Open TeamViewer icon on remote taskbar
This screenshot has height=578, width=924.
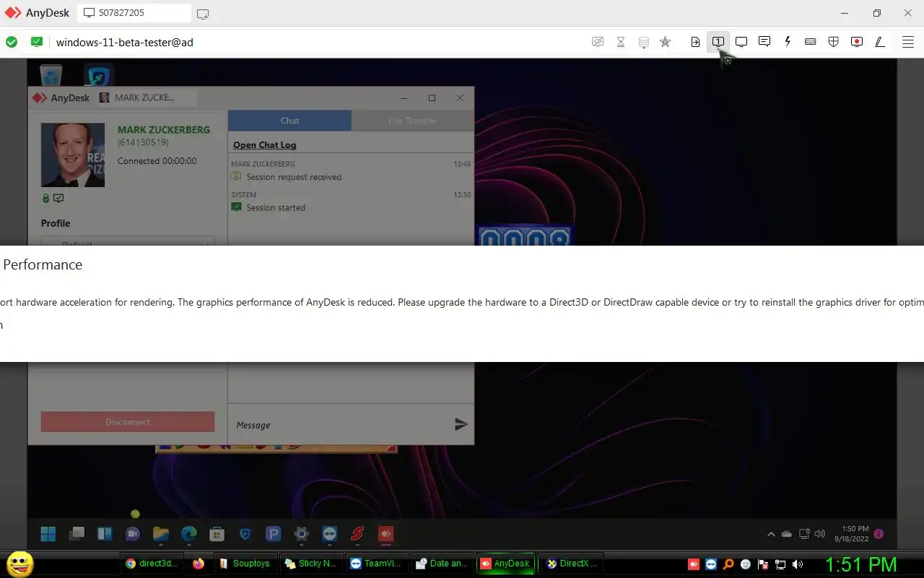click(x=330, y=534)
